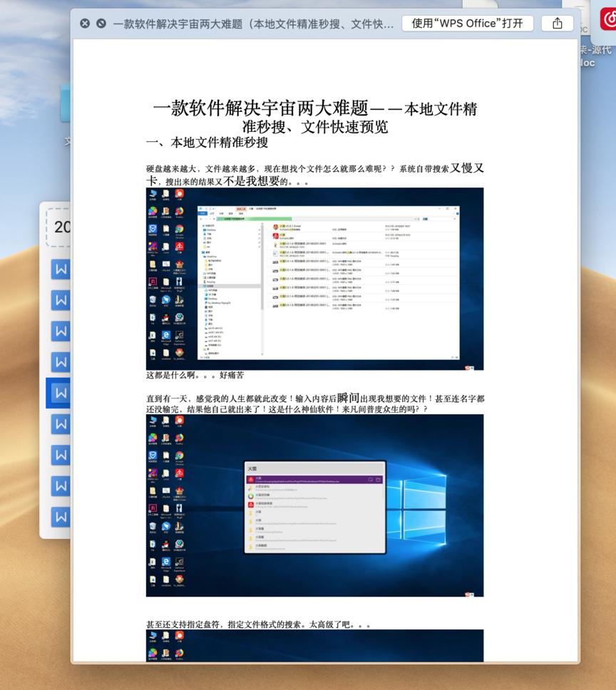Click the Share icon in the preview title bar
The height and width of the screenshot is (690, 616).
click(557, 23)
